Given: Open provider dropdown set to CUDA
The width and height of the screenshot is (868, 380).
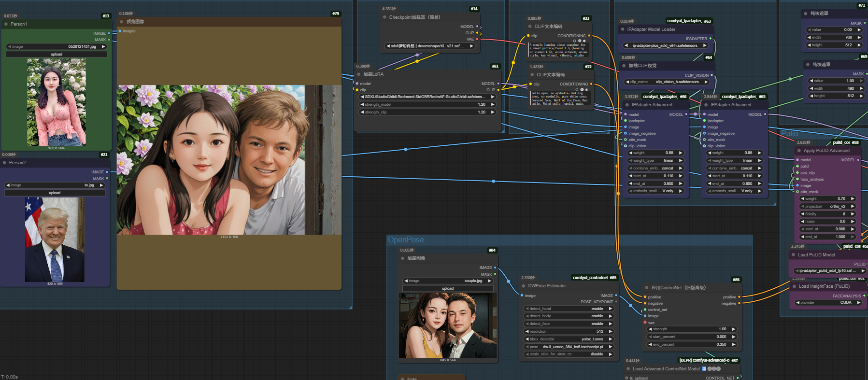Looking at the screenshot, I should click(x=828, y=303).
